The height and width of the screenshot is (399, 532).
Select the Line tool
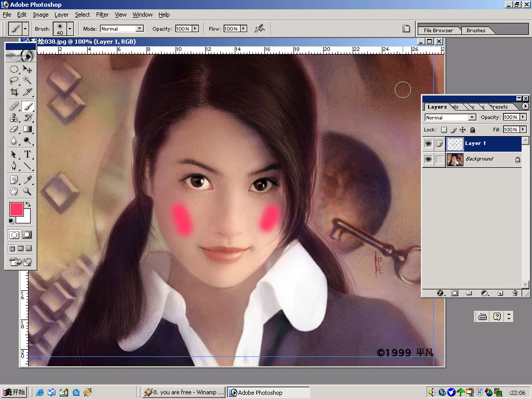tap(28, 166)
